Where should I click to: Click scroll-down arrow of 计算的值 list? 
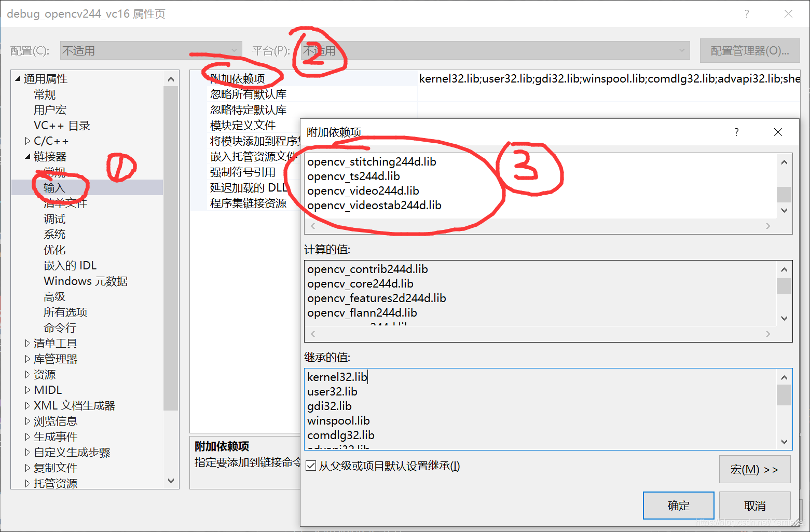pyautogui.click(x=784, y=318)
